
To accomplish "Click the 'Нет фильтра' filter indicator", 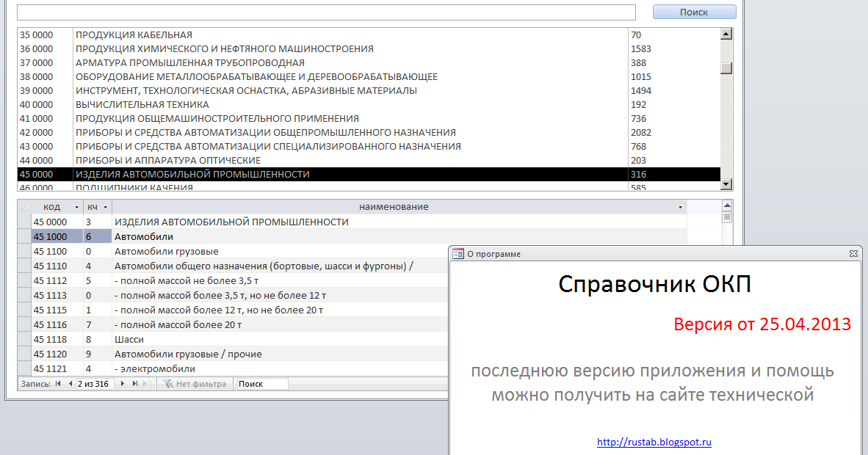I will coord(195,384).
